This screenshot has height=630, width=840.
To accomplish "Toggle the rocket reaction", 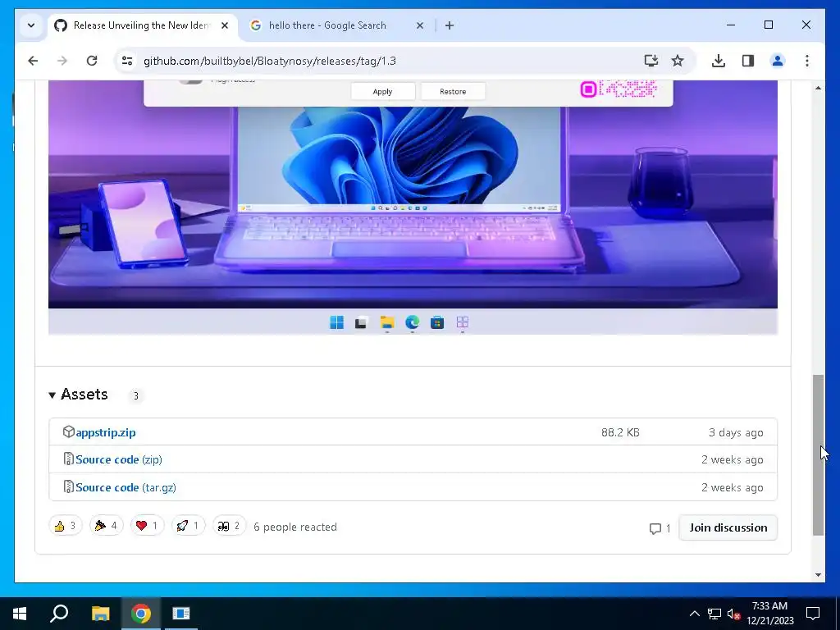I will tap(188, 526).
